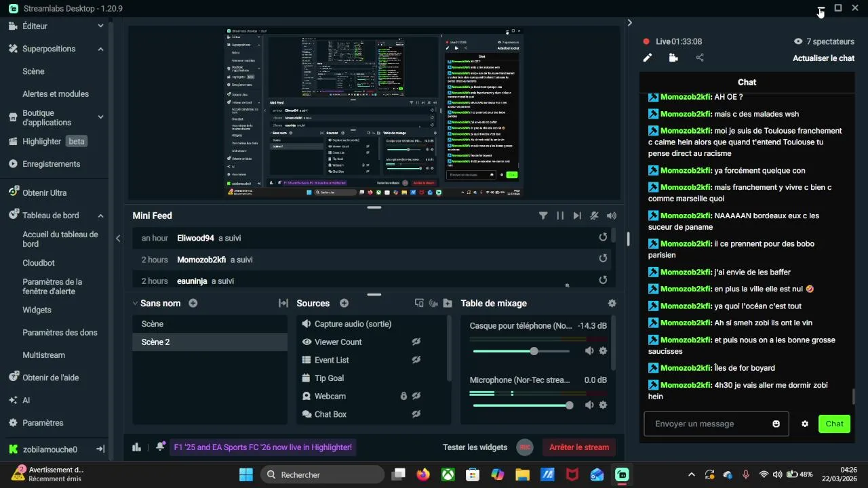
Task: Open Paramètres in the sidebar
Action: tap(43, 423)
